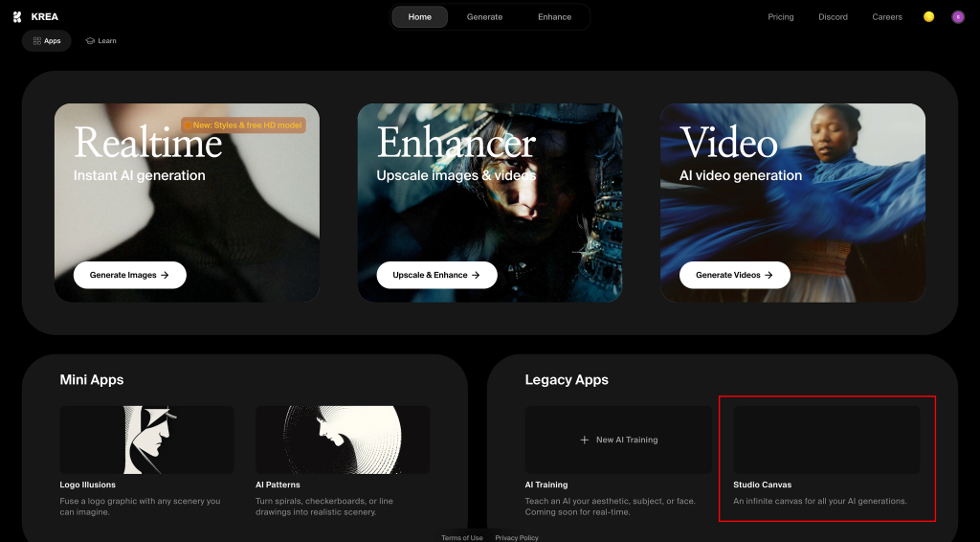980x542 pixels.
Task: Click 'Fuse a logo graphic' description
Action: point(140,507)
